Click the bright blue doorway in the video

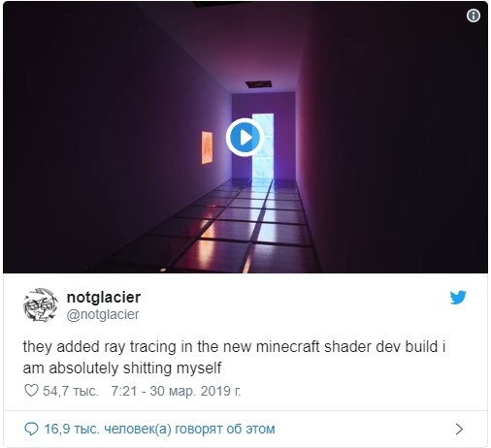pos(263,145)
